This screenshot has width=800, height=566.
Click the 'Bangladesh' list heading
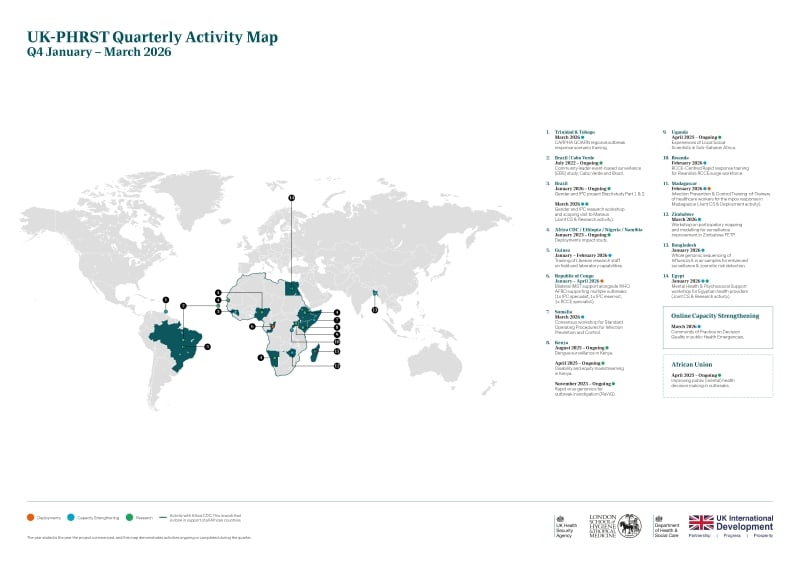point(684,245)
